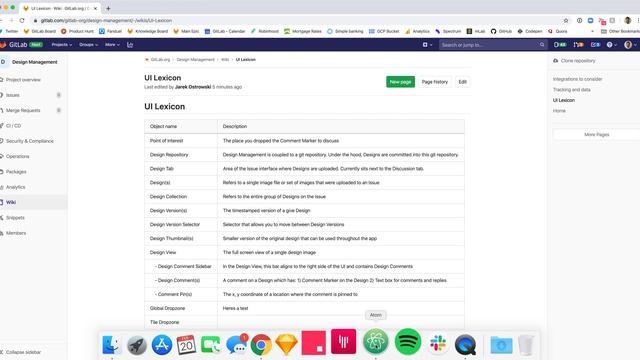The height and width of the screenshot is (360, 640).
Task: Open the Help dropdown in navbar
Action: coord(611,44)
